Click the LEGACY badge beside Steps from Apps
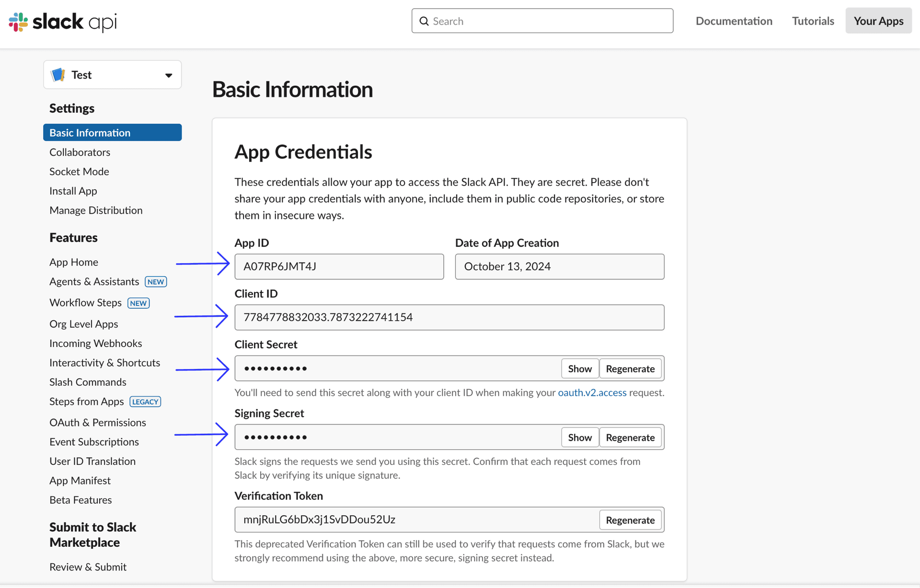 coord(145,402)
